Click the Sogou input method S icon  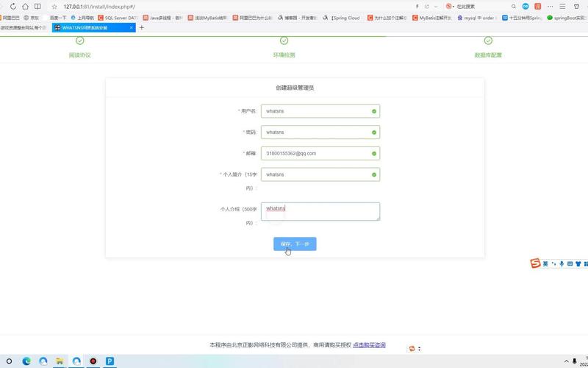(x=536, y=263)
